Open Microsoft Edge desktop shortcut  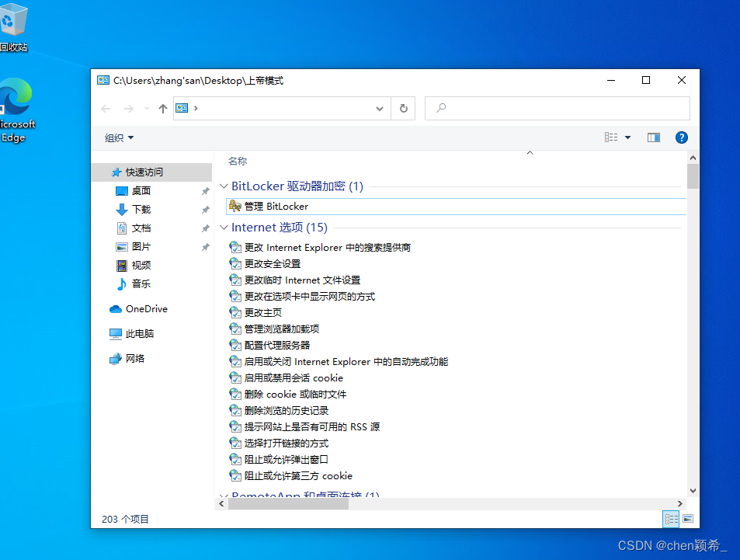click(x=16, y=110)
